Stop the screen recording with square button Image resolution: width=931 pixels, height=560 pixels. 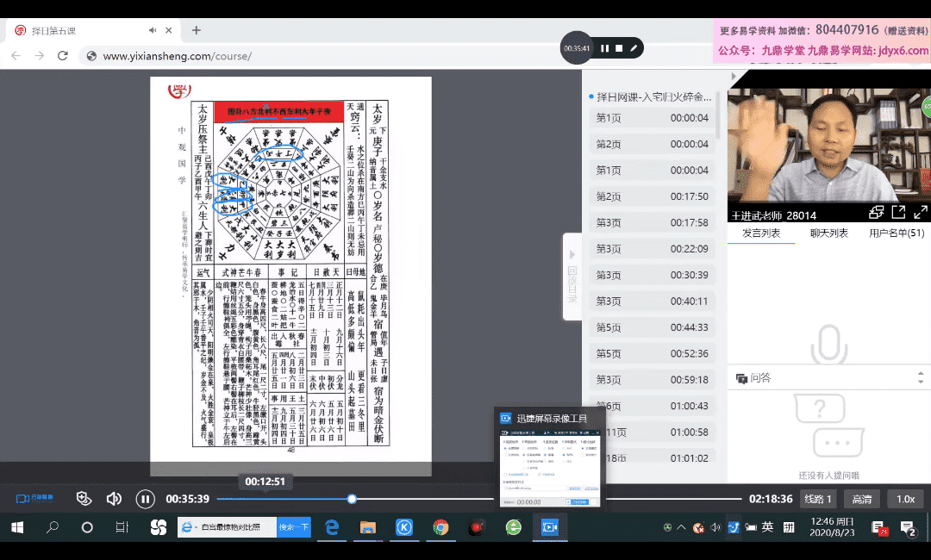coord(619,48)
